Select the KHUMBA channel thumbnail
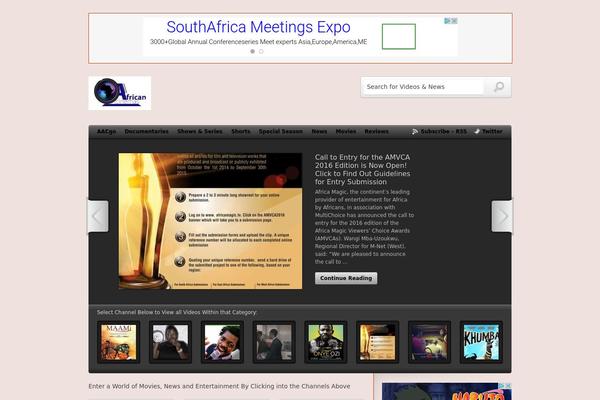Screen dimensions: 600x400 click(x=481, y=342)
